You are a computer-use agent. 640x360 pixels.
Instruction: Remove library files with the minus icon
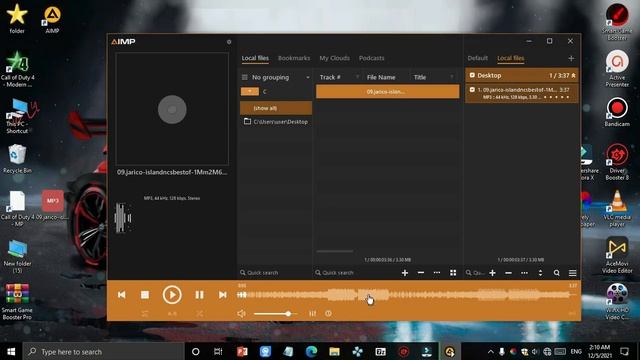(421, 273)
